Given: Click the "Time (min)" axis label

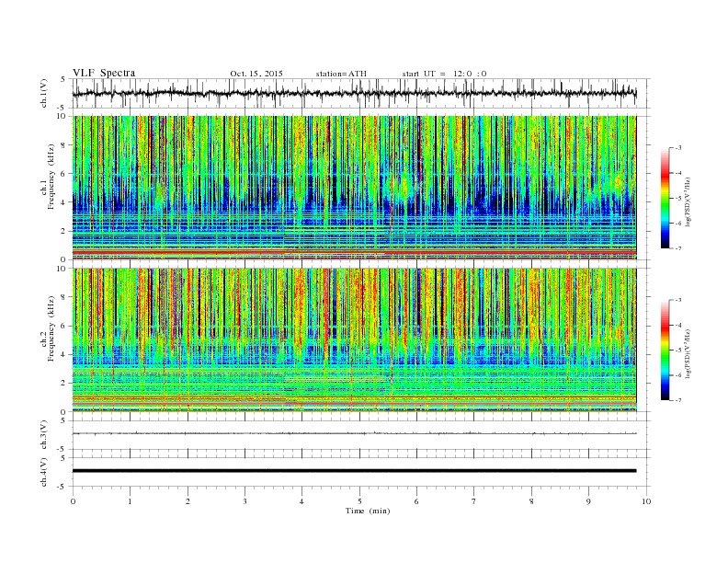Looking at the screenshot, I should click(x=368, y=511).
